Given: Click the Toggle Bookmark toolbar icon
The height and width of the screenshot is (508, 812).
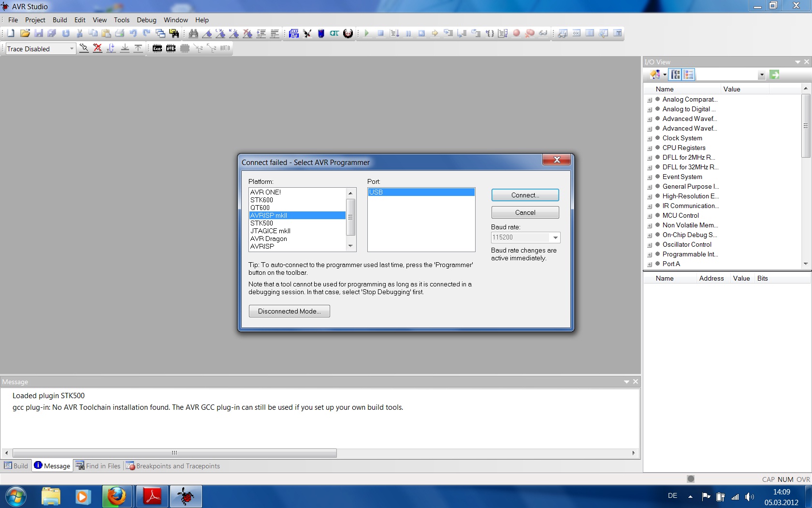Looking at the screenshot, I should [207, 33].
